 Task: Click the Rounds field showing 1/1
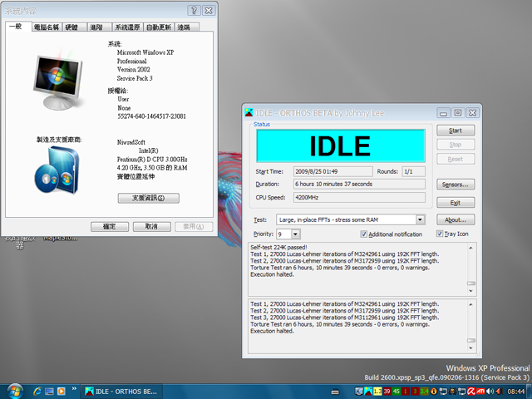tap(413, 172)
